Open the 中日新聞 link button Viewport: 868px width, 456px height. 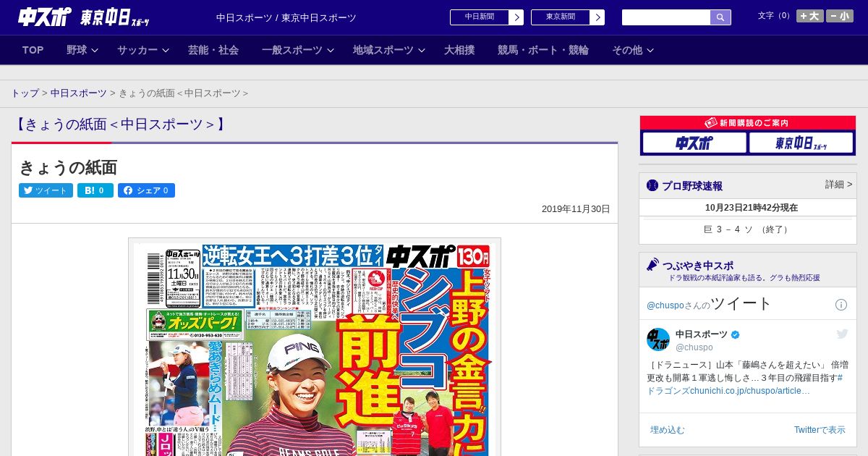coord(480,17)
